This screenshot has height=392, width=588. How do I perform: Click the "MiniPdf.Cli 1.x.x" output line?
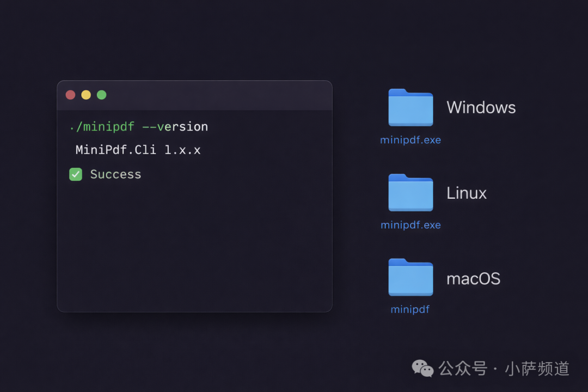pos(138,150)
